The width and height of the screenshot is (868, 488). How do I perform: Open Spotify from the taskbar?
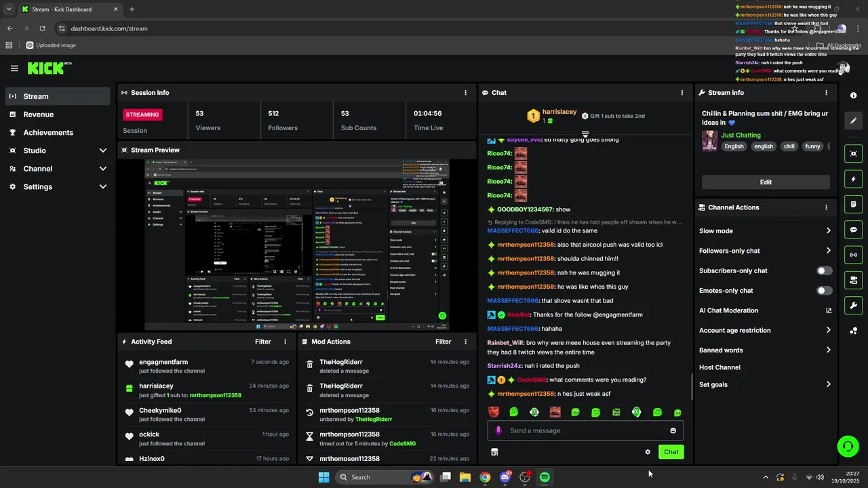pos(545,477)
